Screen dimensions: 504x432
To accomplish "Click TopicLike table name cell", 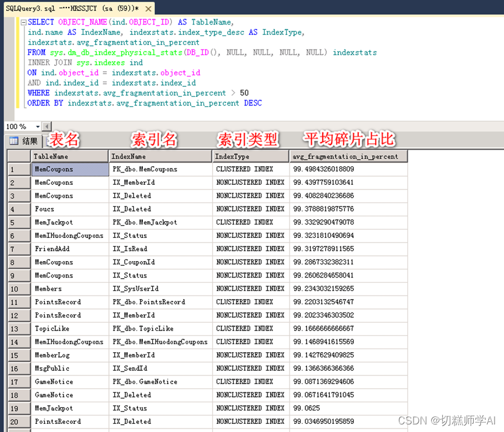I will [x=70, y=329].
